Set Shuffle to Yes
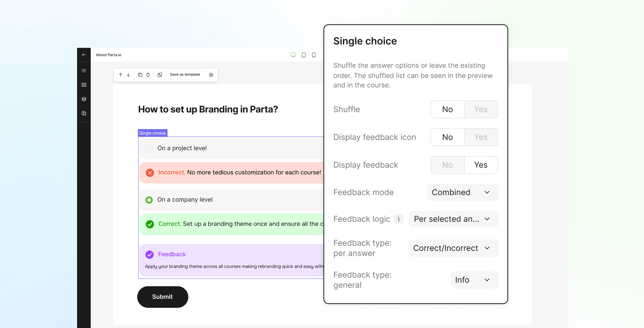This screenshot has height=328, width=644. (481, 109)
